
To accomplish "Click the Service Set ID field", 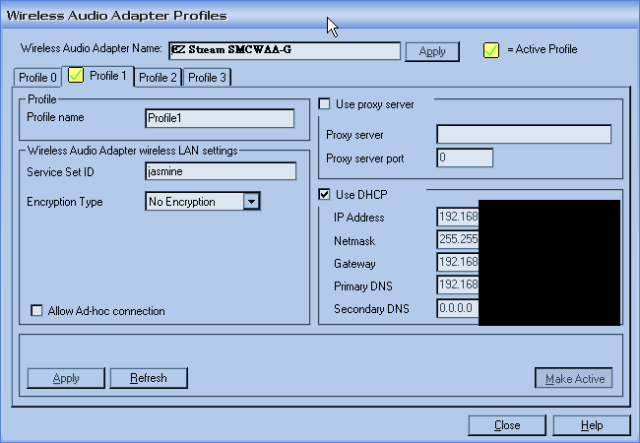I will 220,171.
